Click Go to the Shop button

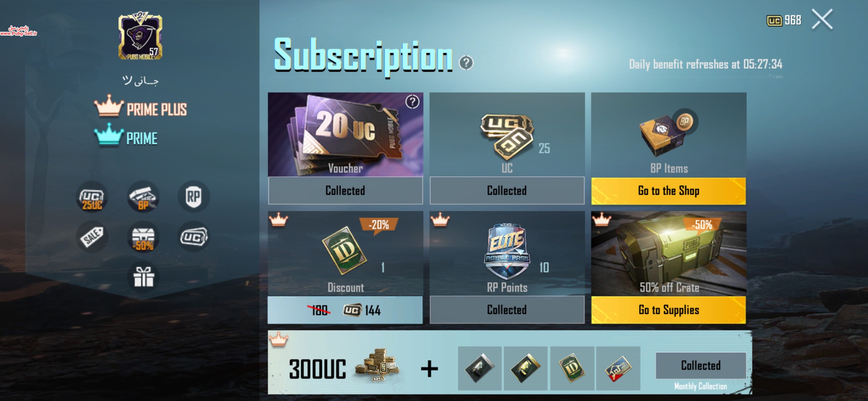[668, 191]
